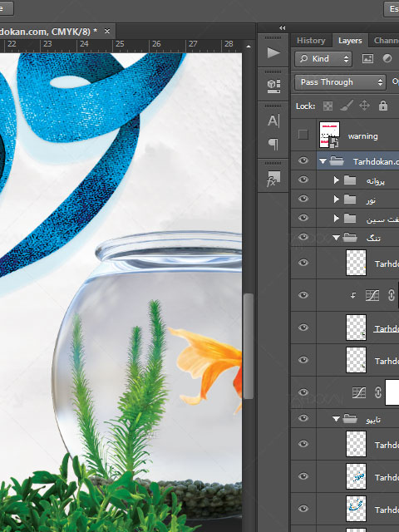
Task: Switch to the History tab
Action: click(311, 41)
